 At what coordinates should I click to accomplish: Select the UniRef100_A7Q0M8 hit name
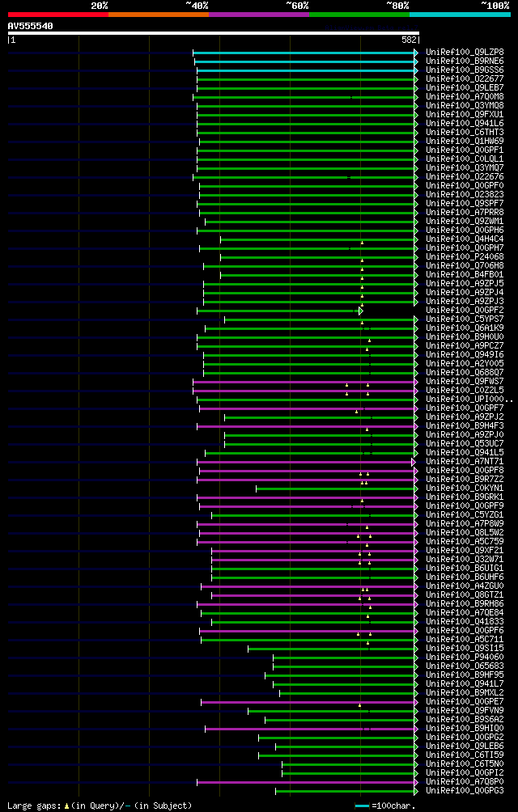coord(465,96)
